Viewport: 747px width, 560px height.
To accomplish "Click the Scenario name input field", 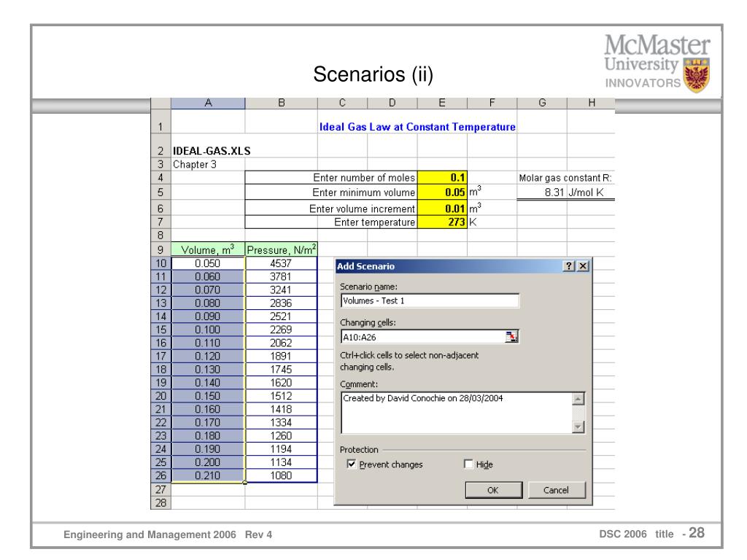I will coord(430,301).
